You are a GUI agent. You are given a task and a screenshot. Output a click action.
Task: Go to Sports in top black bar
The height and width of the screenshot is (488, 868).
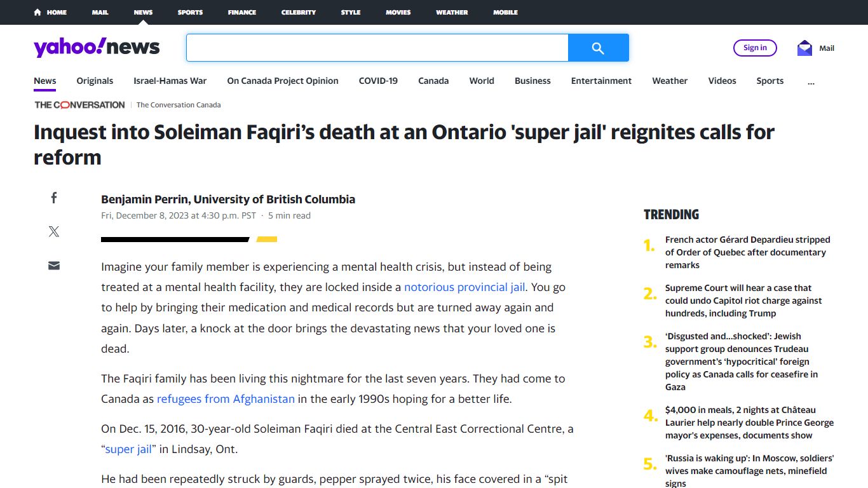click(190, 12)
